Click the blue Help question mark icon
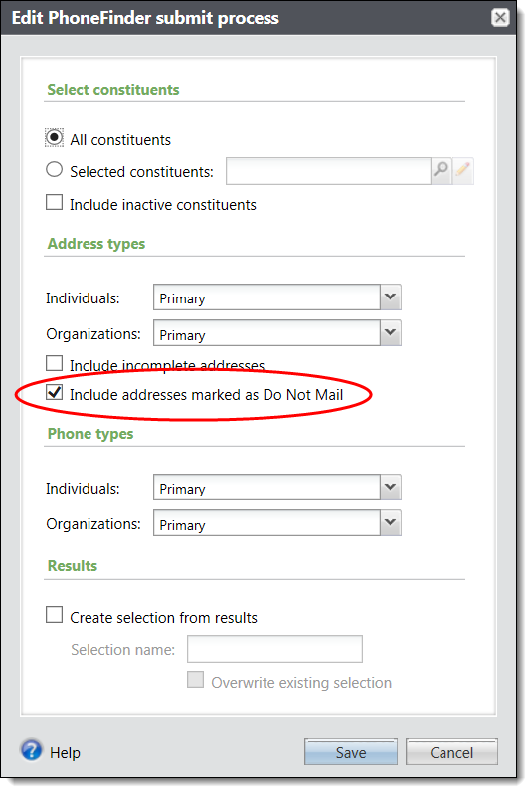532x793 pixels. [x=32, y=750]
